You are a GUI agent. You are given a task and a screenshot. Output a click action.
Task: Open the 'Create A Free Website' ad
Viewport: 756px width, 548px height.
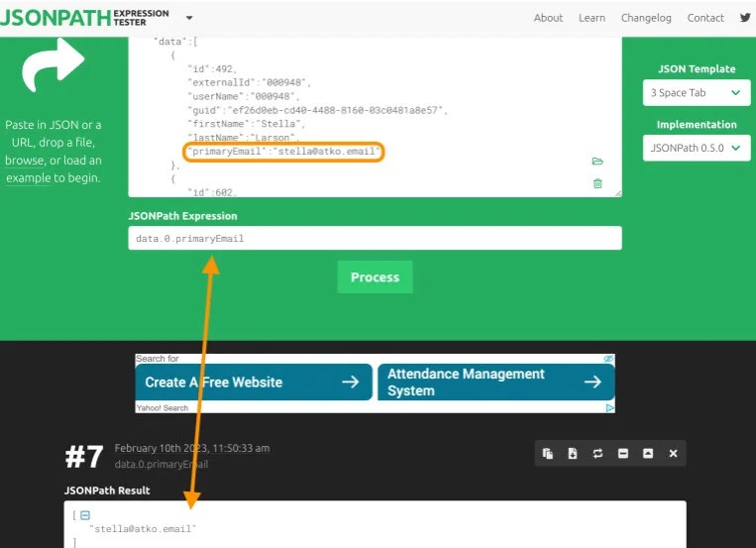tap(254, 383)
